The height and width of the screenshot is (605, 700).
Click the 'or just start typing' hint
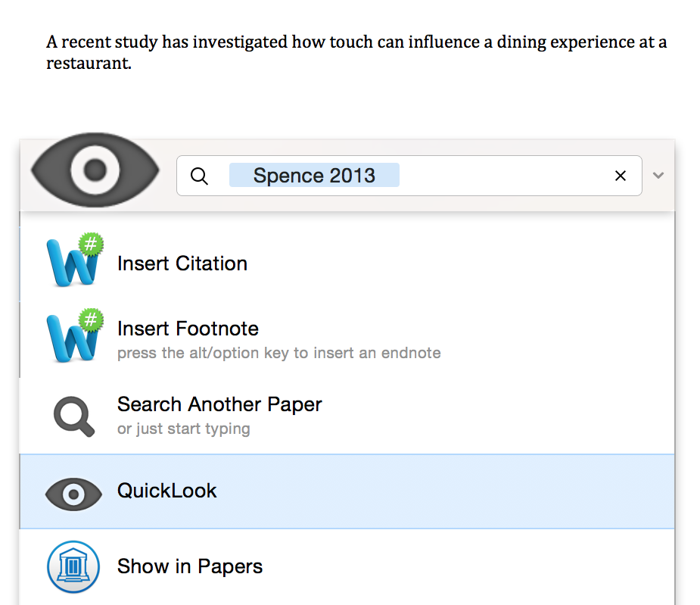point(183,429)
